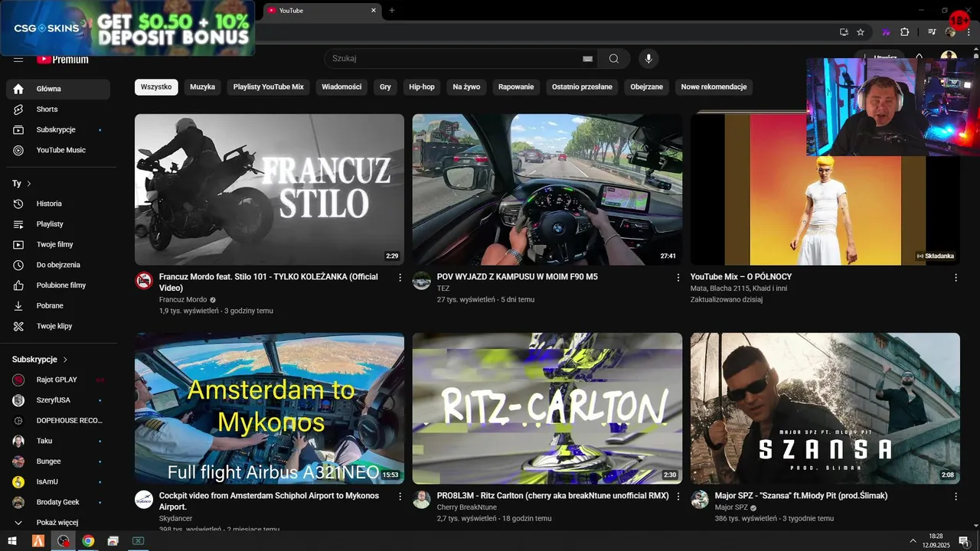Image resolution: width=980 pixels, height=551 pixels.
Task: Open Historia in the sidebar
Action: [58, 204]
